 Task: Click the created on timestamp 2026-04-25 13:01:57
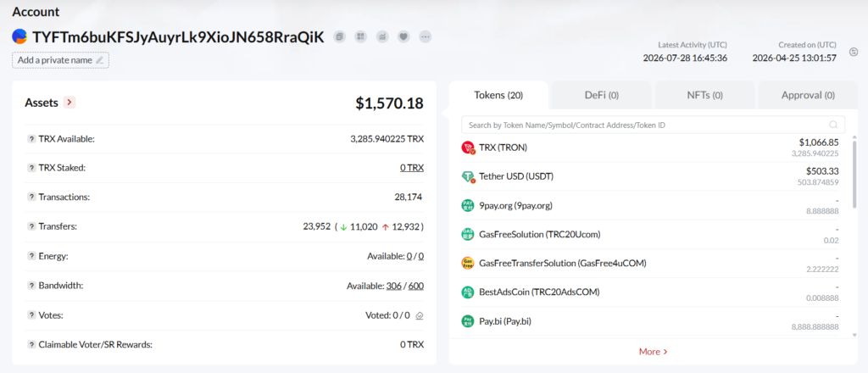794,58
